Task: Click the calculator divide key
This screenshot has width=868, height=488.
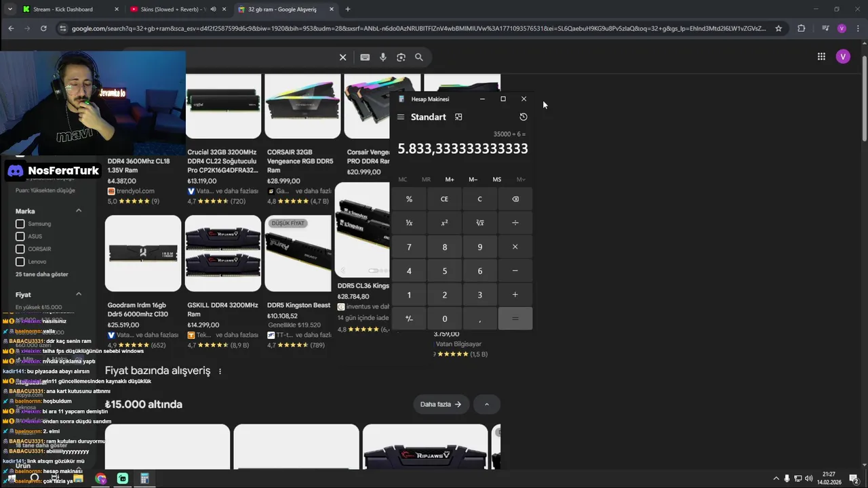Action: 515,223
